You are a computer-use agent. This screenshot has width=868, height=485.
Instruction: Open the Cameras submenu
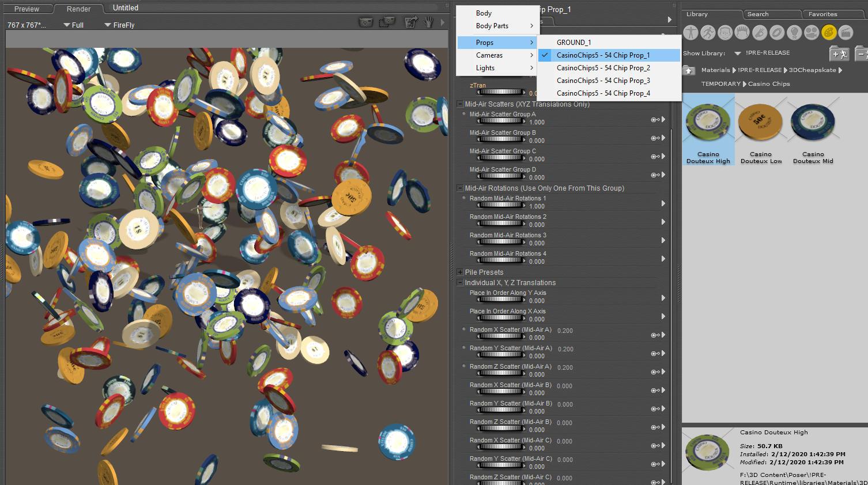[x=489, y=55]
